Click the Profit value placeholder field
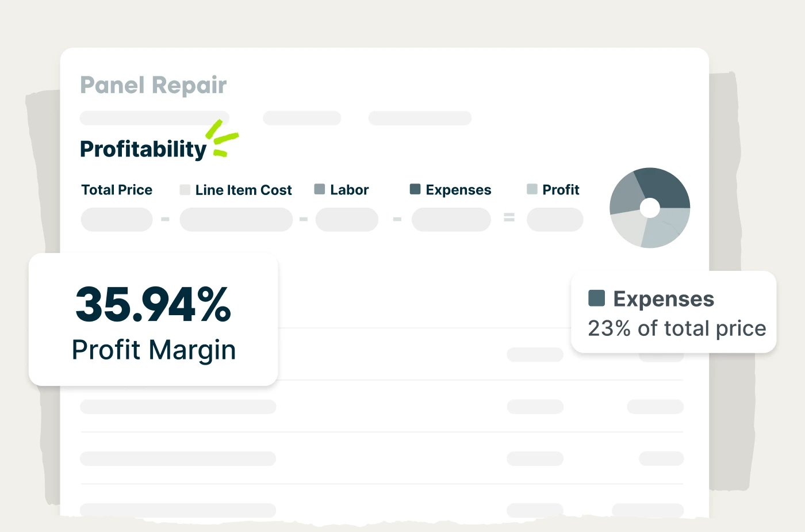This screenshot has height=532, width=805. tap(555, 219)
